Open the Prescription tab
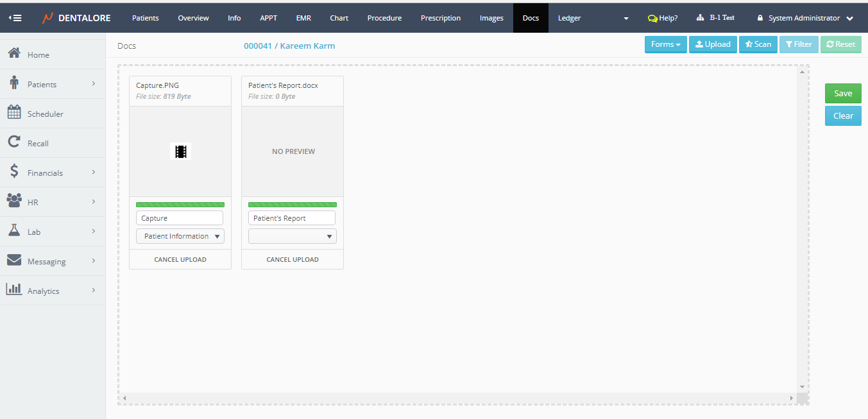This screenshot has height=419, width=868. (x=440, y=18)
